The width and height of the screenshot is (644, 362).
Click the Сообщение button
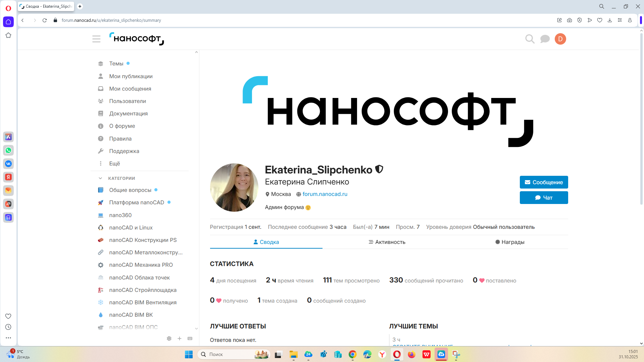[544, 182]
